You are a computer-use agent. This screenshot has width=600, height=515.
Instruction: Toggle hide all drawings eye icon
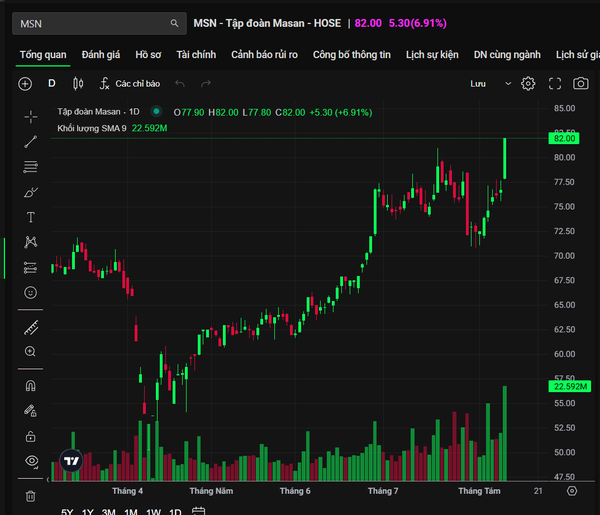pos(31,461)
